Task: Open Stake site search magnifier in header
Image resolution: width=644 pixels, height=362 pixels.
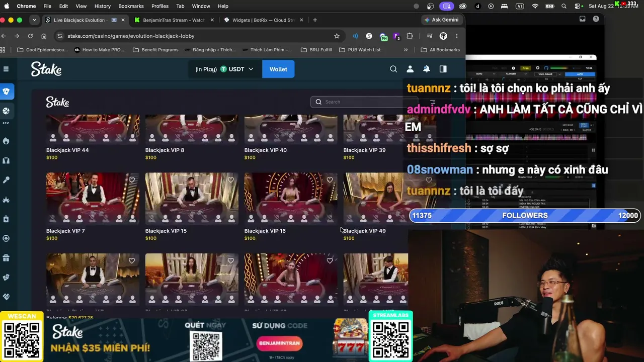Action: pos(393,69)
